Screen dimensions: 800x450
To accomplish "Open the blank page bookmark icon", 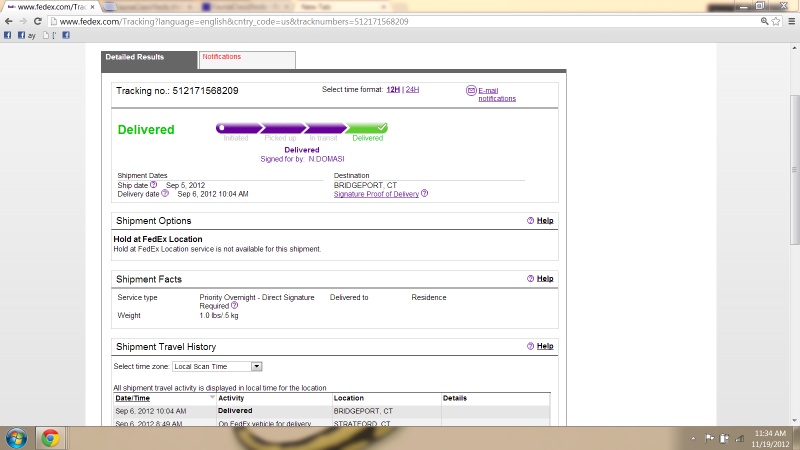I will click(x=46, y=35).
